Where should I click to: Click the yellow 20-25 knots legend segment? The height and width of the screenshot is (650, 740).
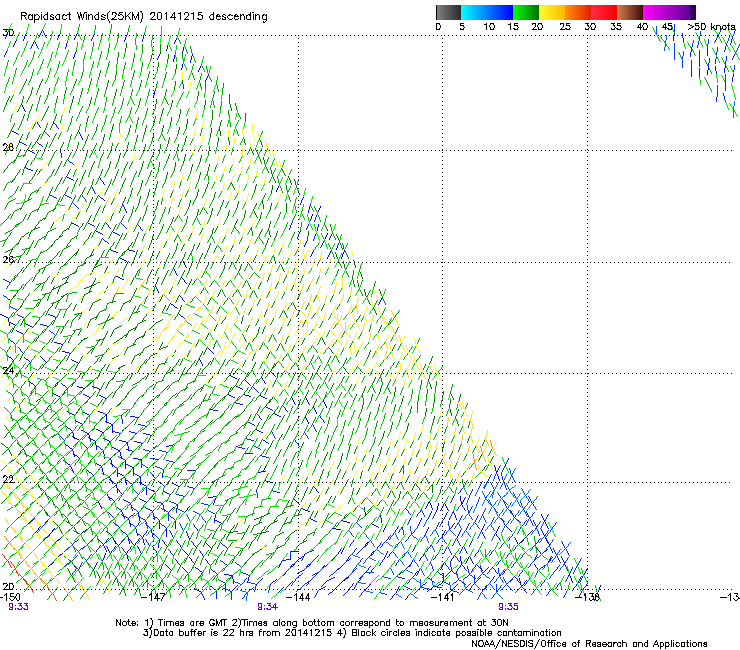(552, 12)
